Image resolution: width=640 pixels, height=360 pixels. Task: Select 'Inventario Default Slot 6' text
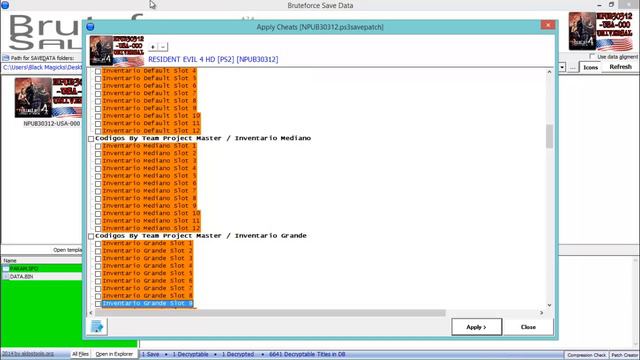click(149, 86)
